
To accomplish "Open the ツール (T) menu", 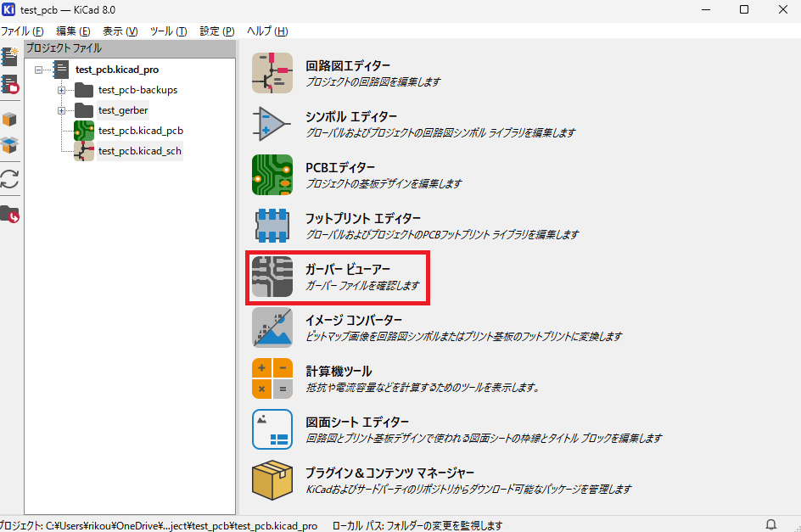I will (x=168, y=31).
